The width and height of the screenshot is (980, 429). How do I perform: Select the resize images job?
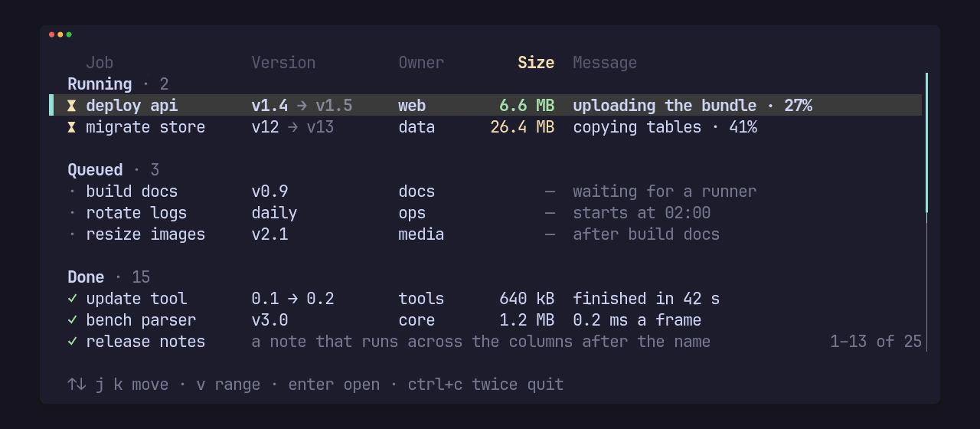tap(487, 234)
